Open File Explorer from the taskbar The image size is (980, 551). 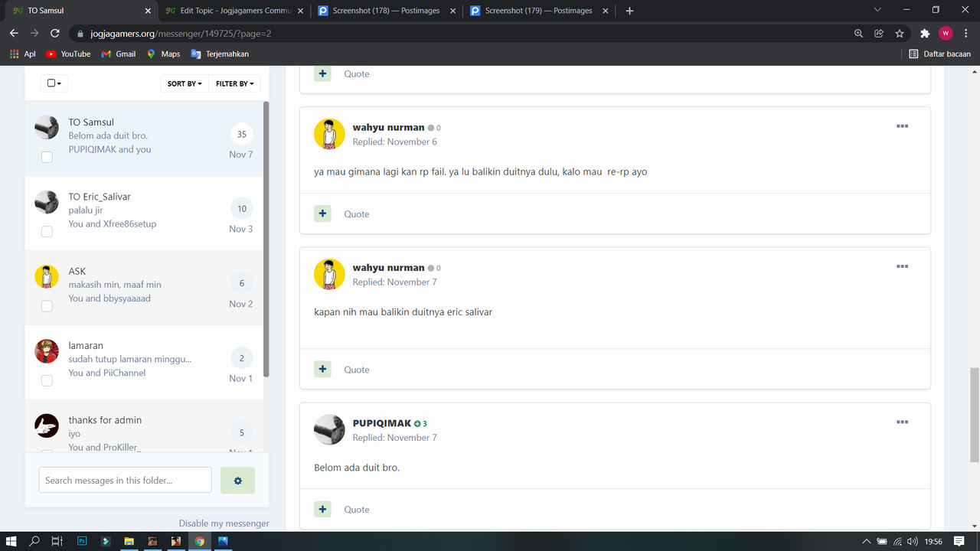click(129, 541)
